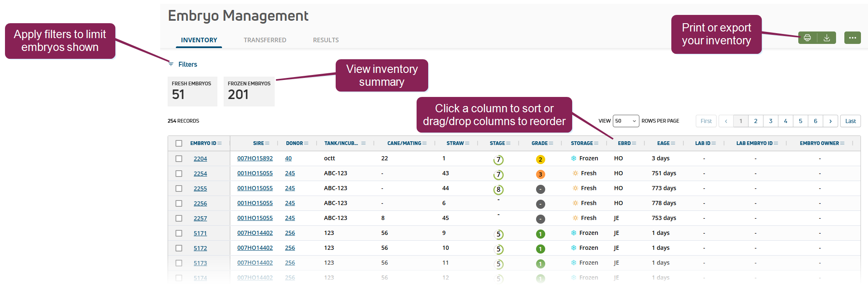Open sire link 007HO15892
The image size is (868, 290).
(x=255, y=158)
